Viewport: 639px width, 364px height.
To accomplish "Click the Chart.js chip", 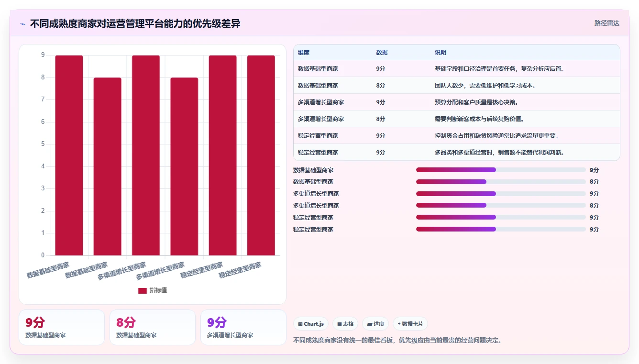I will tap(311, 324).
